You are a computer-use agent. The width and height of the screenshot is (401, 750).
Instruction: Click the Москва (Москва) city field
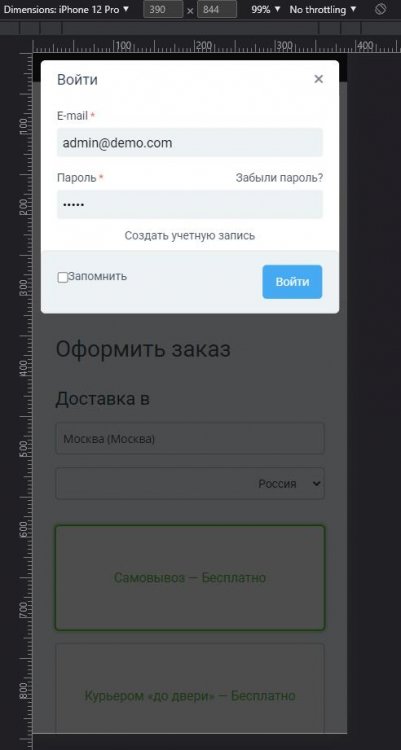(190, 439)
